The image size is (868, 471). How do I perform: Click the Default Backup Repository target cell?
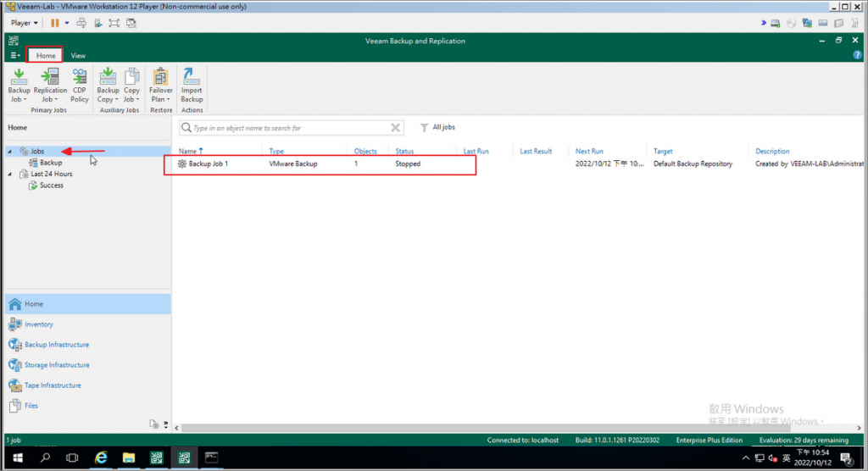(x=693, y=163)
